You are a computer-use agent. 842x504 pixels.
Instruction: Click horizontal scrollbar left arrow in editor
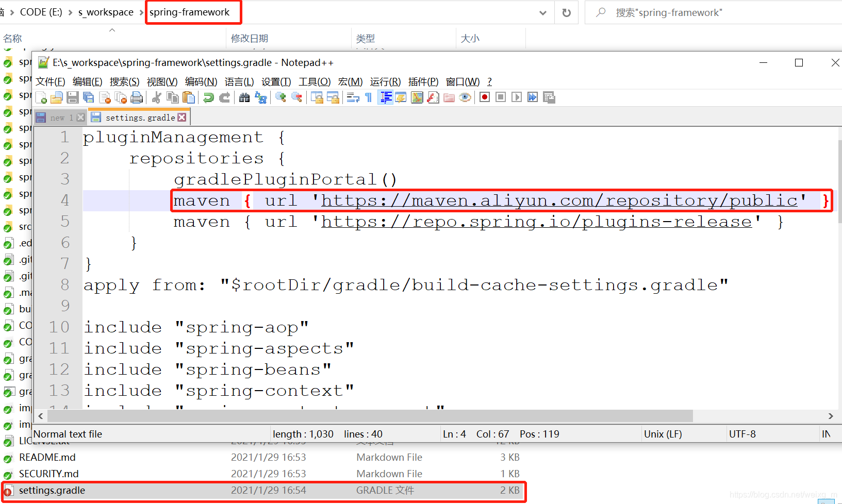[x=40, y=416]
